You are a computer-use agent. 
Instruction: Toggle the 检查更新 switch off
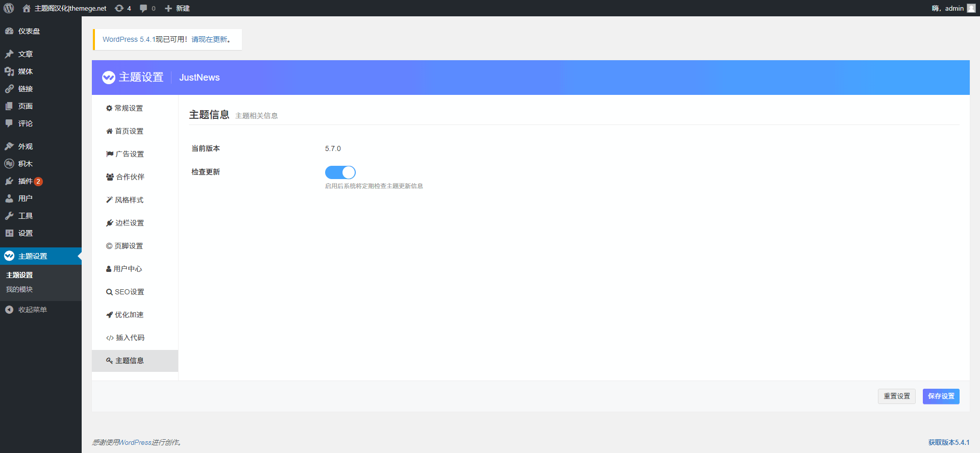340,172
